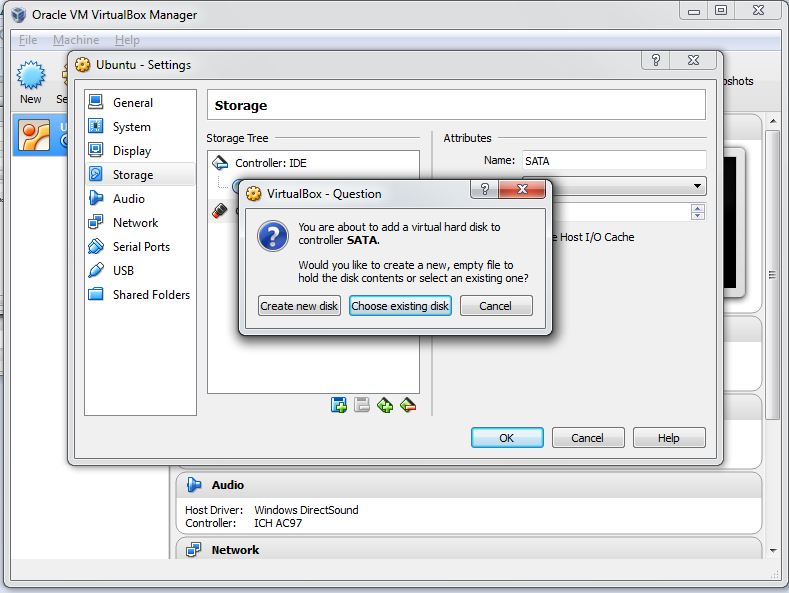Click Choose existing disk button

(400, 306)
